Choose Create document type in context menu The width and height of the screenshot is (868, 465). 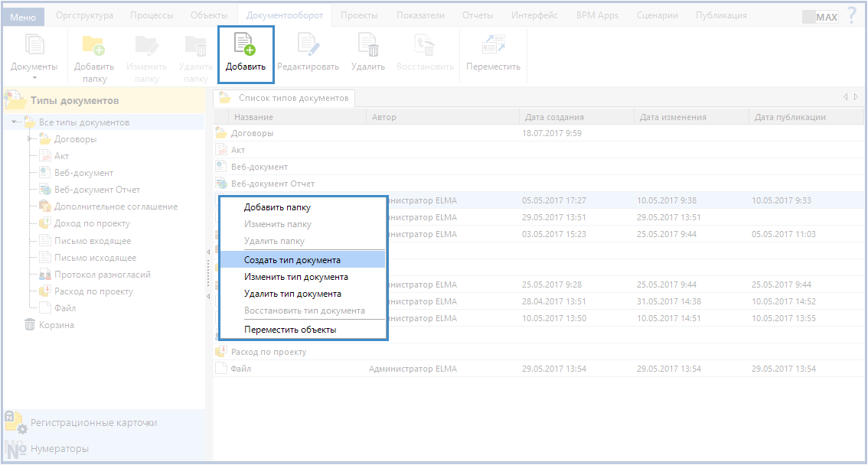[x=292, y=260]
